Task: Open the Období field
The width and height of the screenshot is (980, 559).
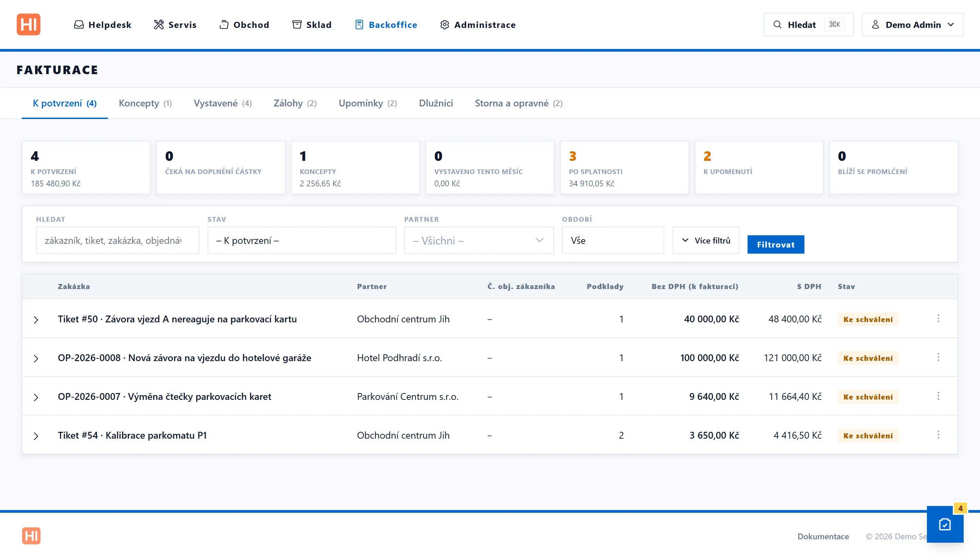Action: (613, 240)
